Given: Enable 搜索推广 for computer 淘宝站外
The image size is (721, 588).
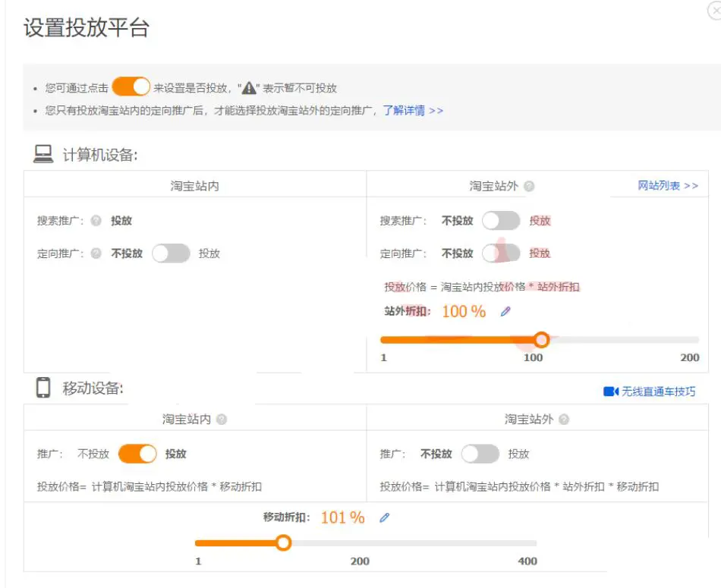Looking at the screenshot, I should coord(501,221).
